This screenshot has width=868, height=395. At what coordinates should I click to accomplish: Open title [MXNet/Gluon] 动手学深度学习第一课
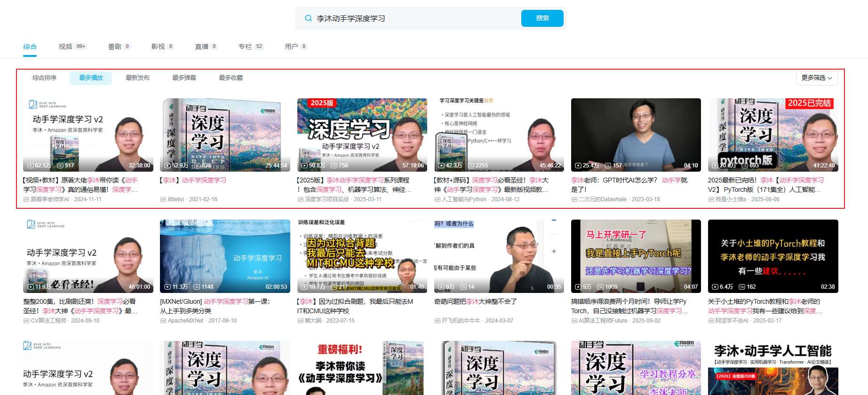[215, 306]
